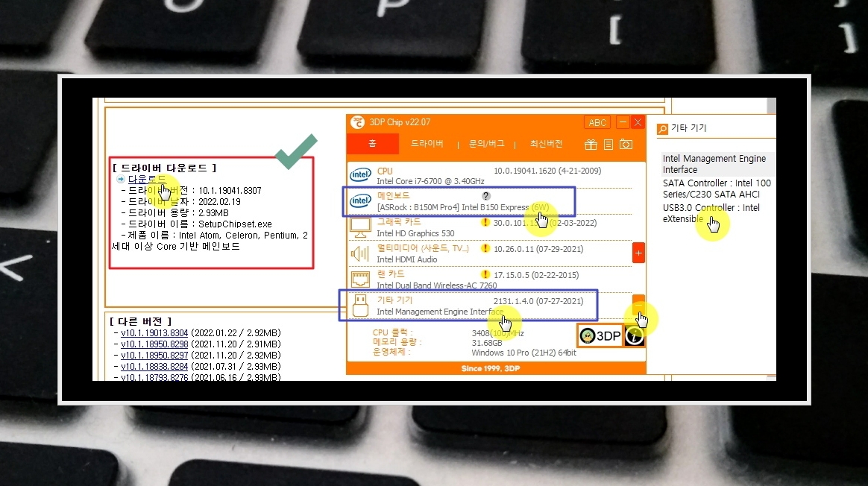The image size is (868, 486).
Task: Open the 드라이버 tab
Action: tap(427, 144)
